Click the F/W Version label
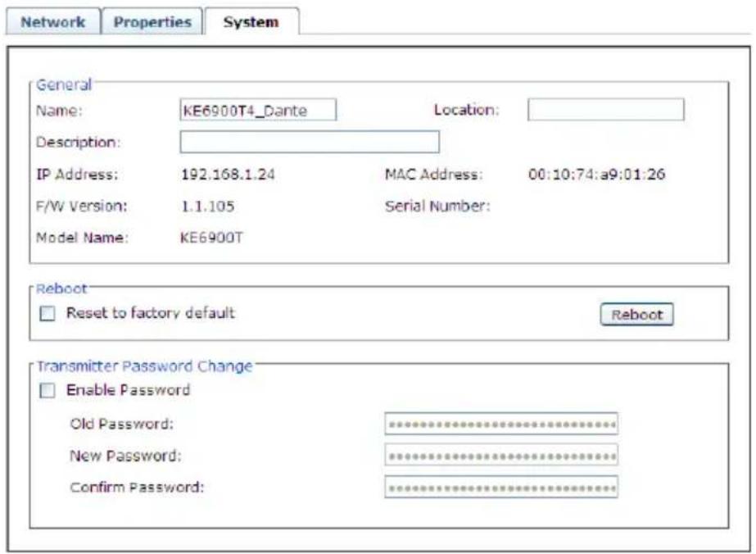Viewport: 756px width, 554px height. [x=82, y=206]
